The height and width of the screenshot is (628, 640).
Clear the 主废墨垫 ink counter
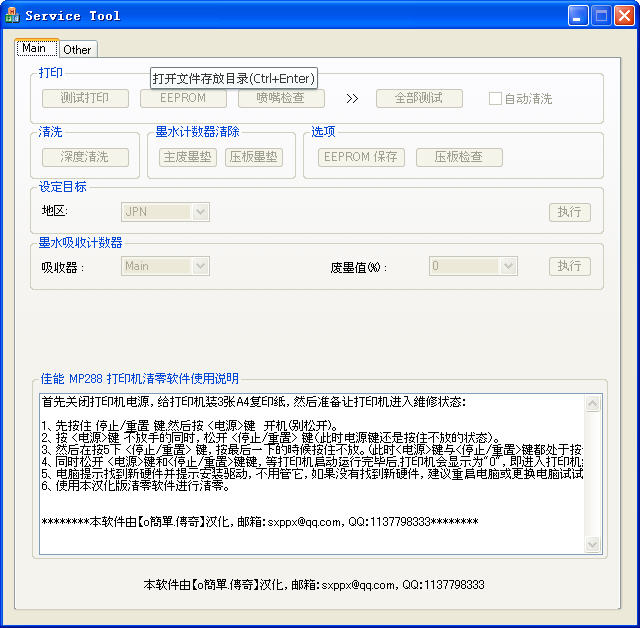click(188, 157)
